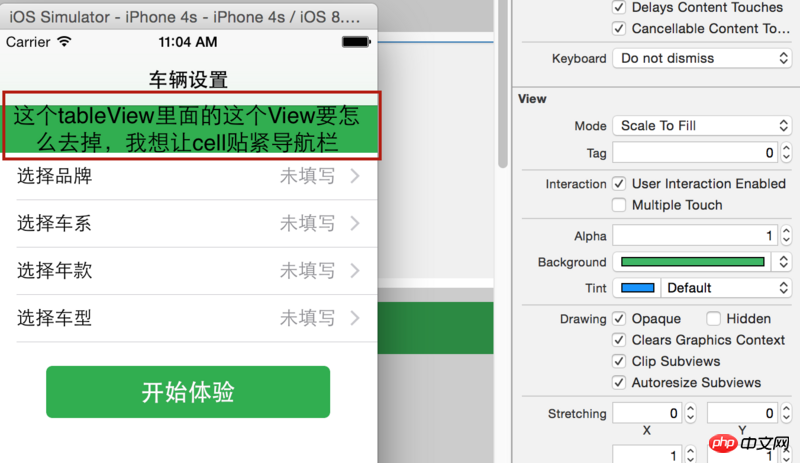Tap the chevron arrow on 选择车型 row

(x=355, y=318)
